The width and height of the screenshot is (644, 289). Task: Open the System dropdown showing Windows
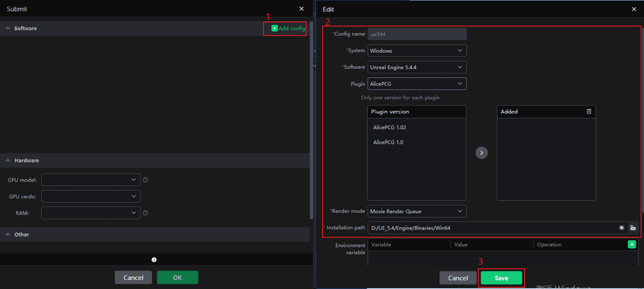pos(417,50)
